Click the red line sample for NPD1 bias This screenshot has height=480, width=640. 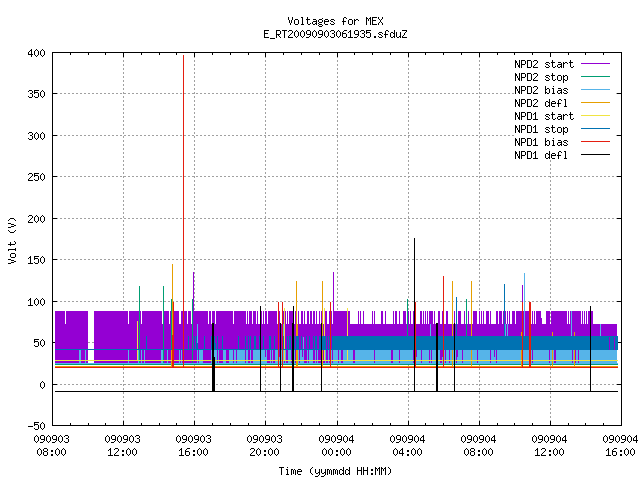point(595,142)
